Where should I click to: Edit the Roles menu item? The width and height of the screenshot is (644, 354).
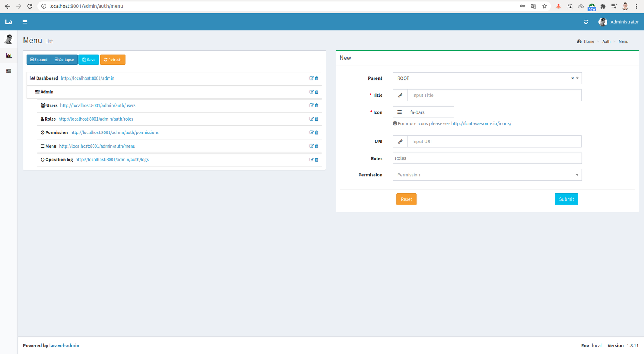tap(311, 119)
